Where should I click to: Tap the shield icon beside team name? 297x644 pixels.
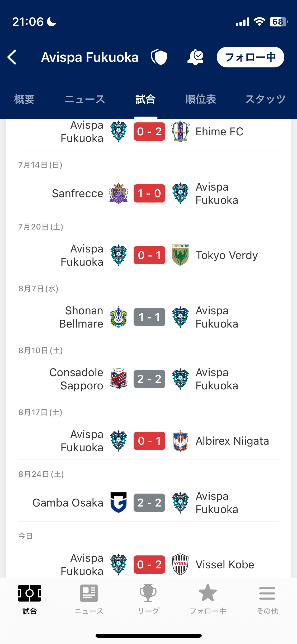coord(159,57)
